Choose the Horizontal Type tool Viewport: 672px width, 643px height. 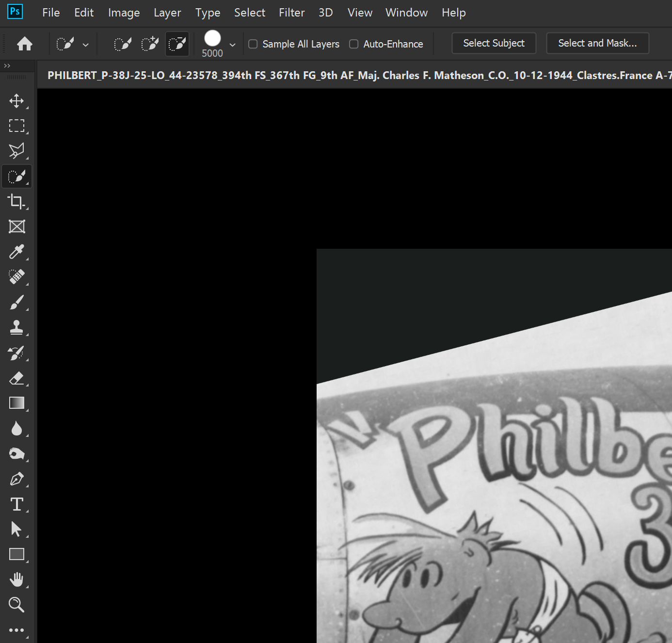[x=16, y=504]
